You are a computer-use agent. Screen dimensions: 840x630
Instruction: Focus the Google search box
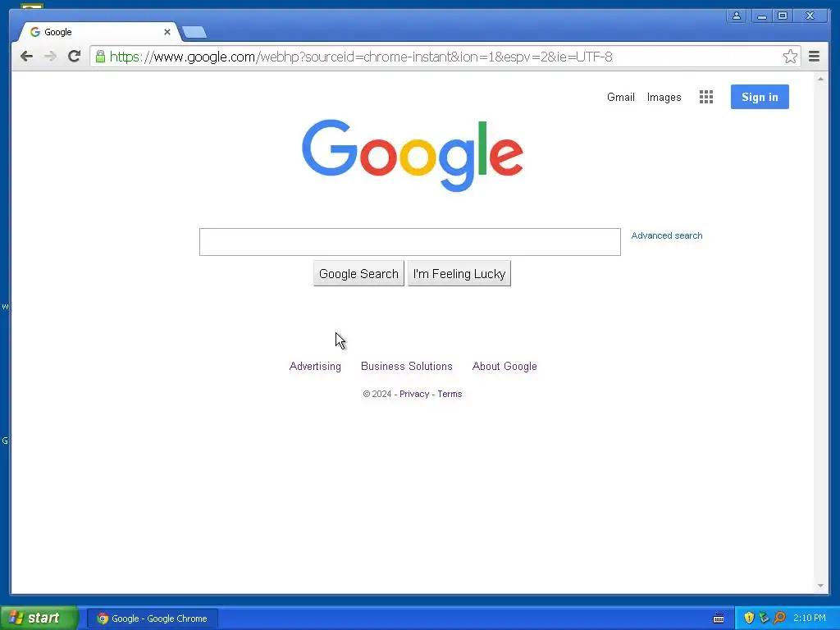pyautogui.click(x=410, y=242)
